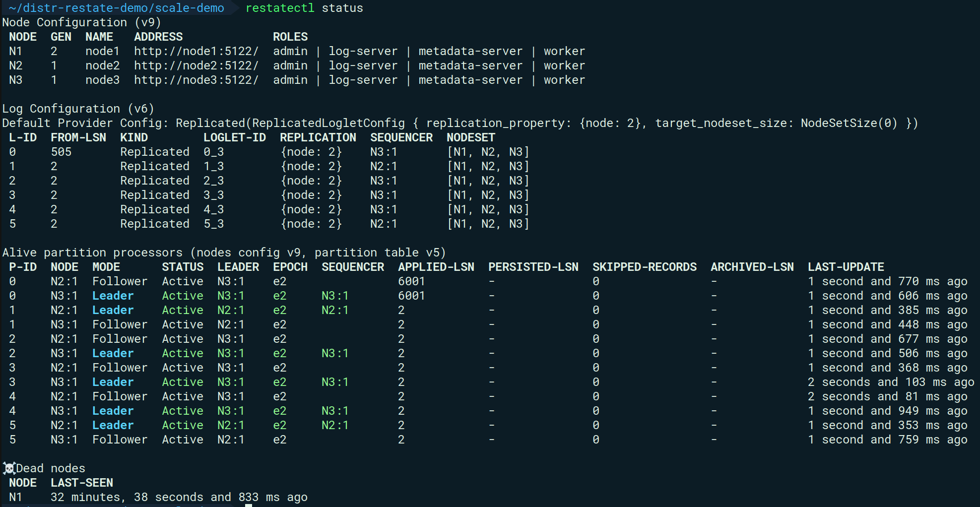Click the APPLIED-LSN column header
980x507 pixels.
(x=436, y=267)
